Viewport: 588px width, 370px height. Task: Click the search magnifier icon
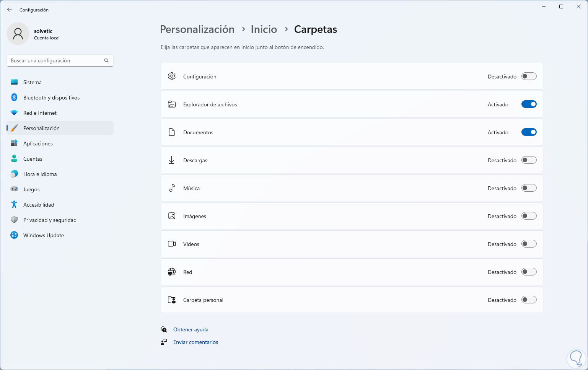point(106,60)
